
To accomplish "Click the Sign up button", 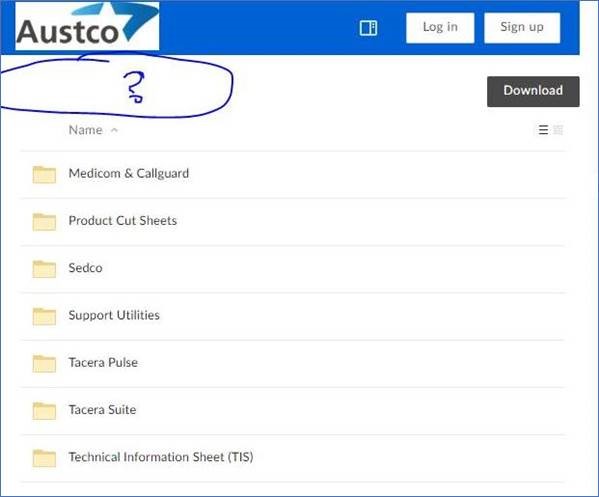I will coord(522,28).
